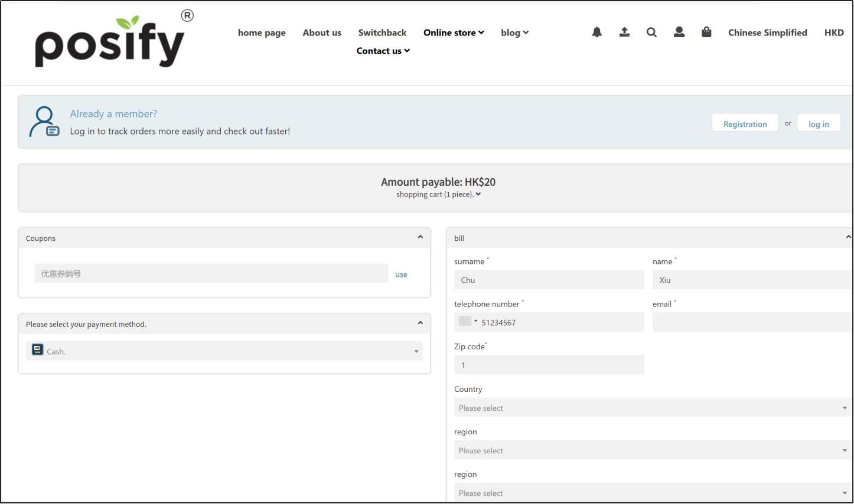This screenshot has width=854, height=504.
Task: Collapse the payment method panel
Action: [x=420, y=323]
